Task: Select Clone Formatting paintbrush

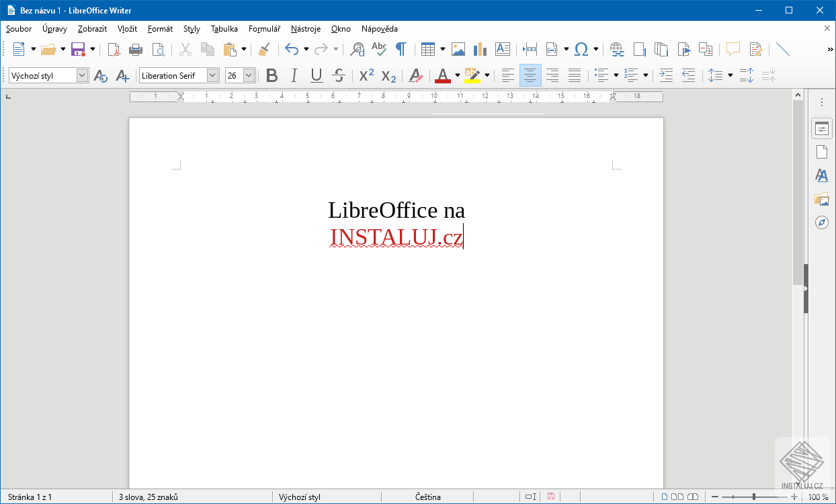Action: 264,49
